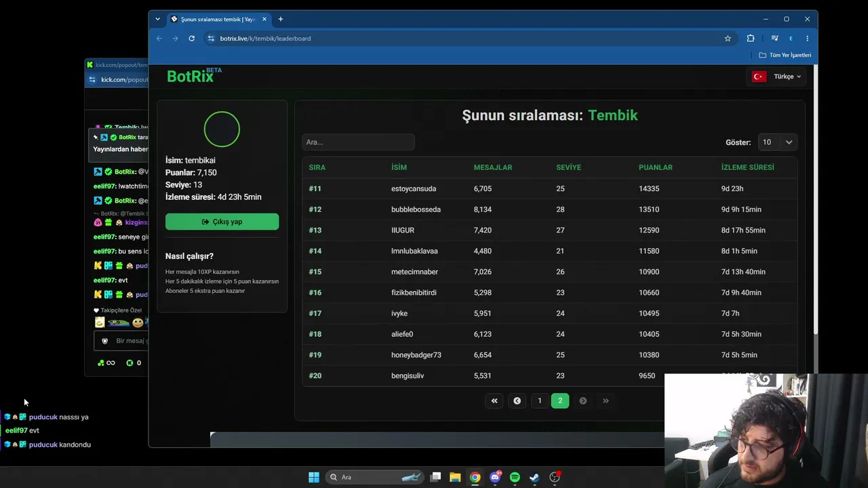Viewport: 868px width, 488px height.
Task: Click the Kick points infinity counter
Action: click(106, 363)
